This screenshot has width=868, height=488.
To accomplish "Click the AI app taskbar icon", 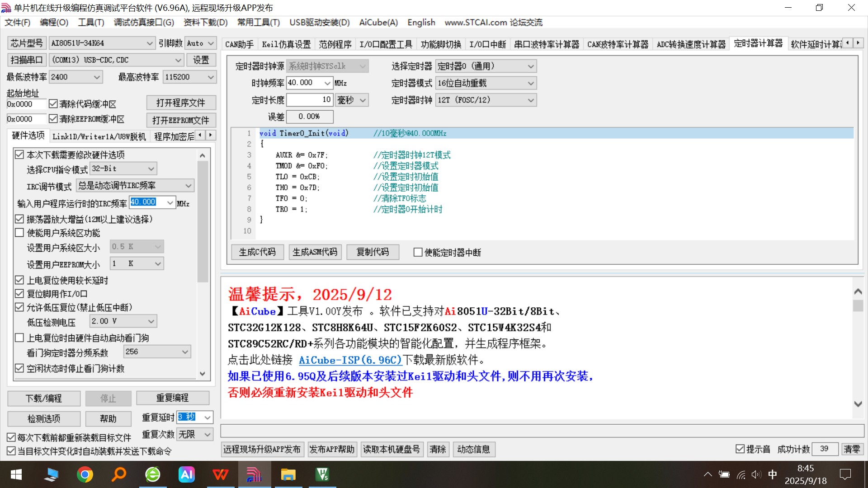I will (187, 474).
